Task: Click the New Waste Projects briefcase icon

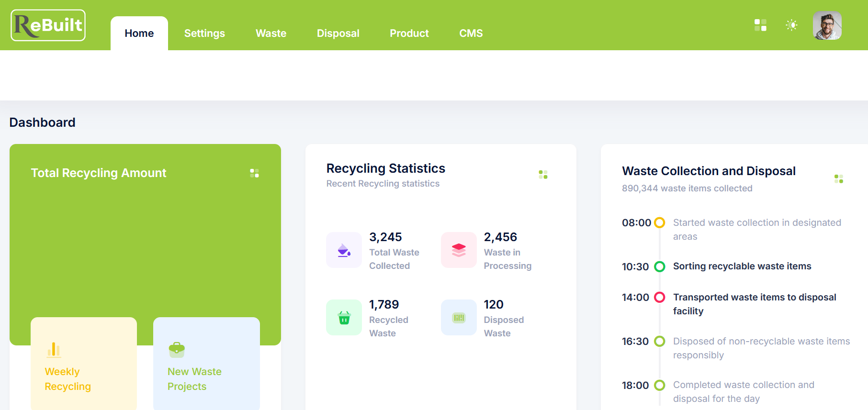Action: click(x=177, y=350)
